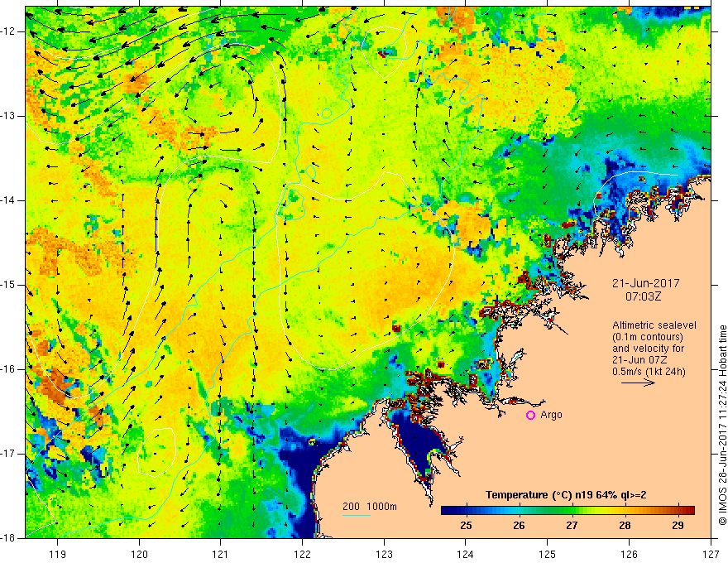This screenshot has width=728, height=563.
Task: Click the latitude axis label -12
Action: coord(9,31)
